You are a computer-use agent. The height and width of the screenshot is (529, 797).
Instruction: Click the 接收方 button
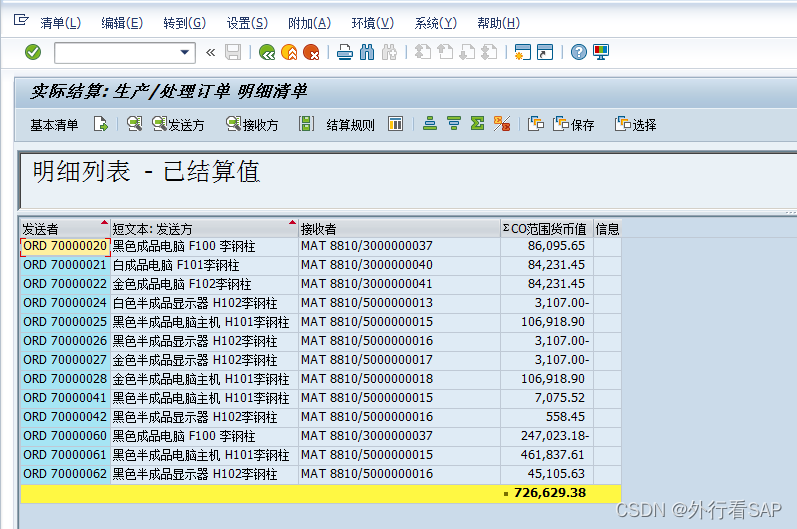click(x=253, y=125)
